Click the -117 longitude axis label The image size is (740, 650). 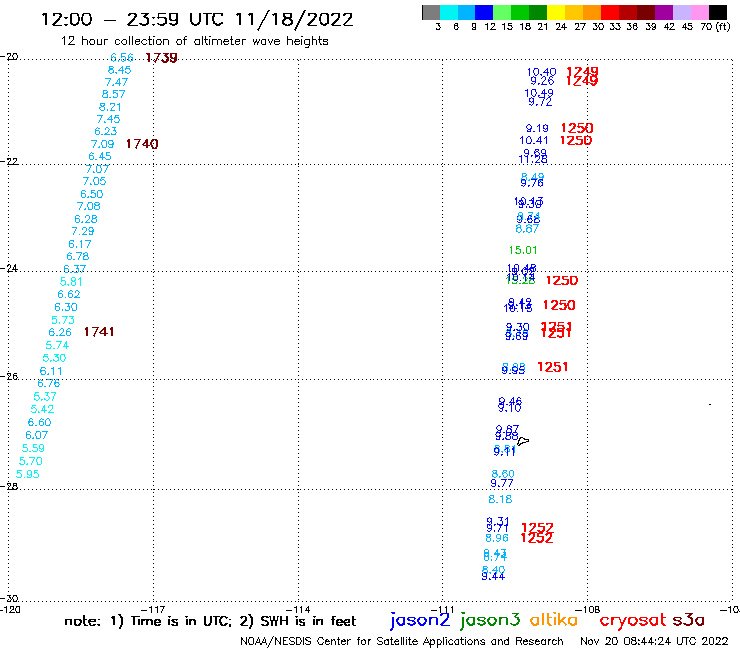point(153,609)
